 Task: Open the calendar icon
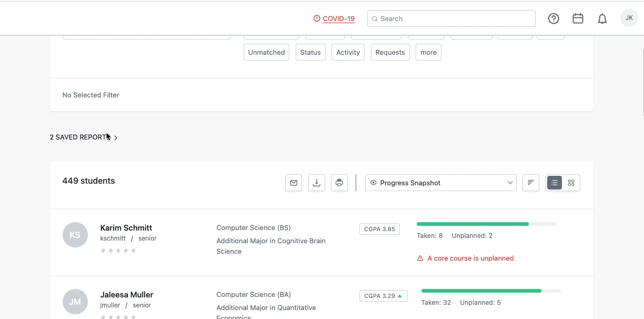[578, 18]
